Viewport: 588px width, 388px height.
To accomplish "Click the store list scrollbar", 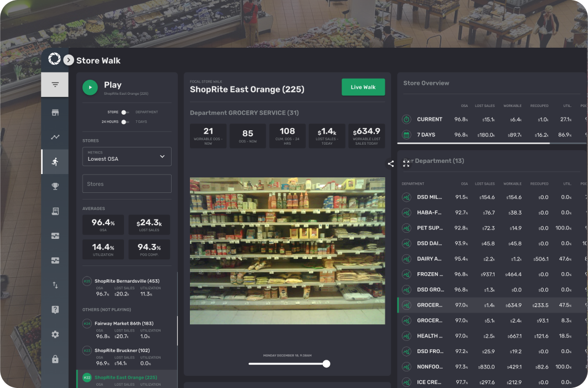I will [177, 330].
